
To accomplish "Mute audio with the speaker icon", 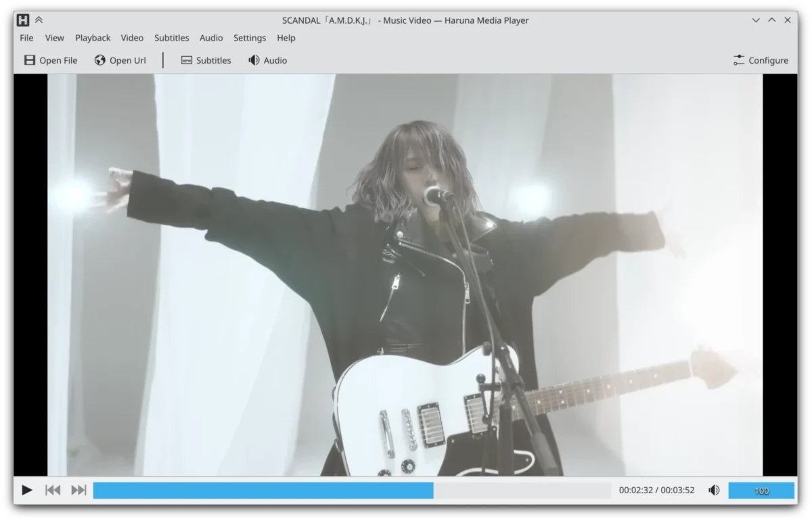I will (714, 490).
